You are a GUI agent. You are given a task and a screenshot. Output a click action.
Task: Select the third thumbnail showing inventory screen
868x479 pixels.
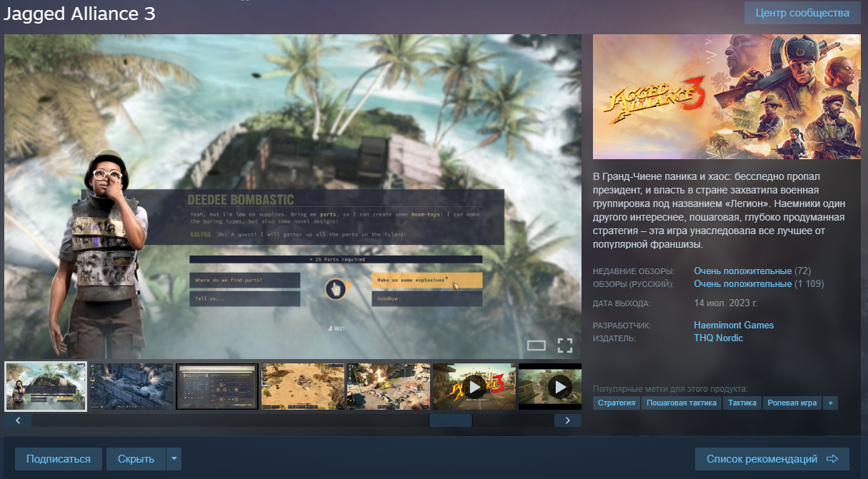(217, 386)
